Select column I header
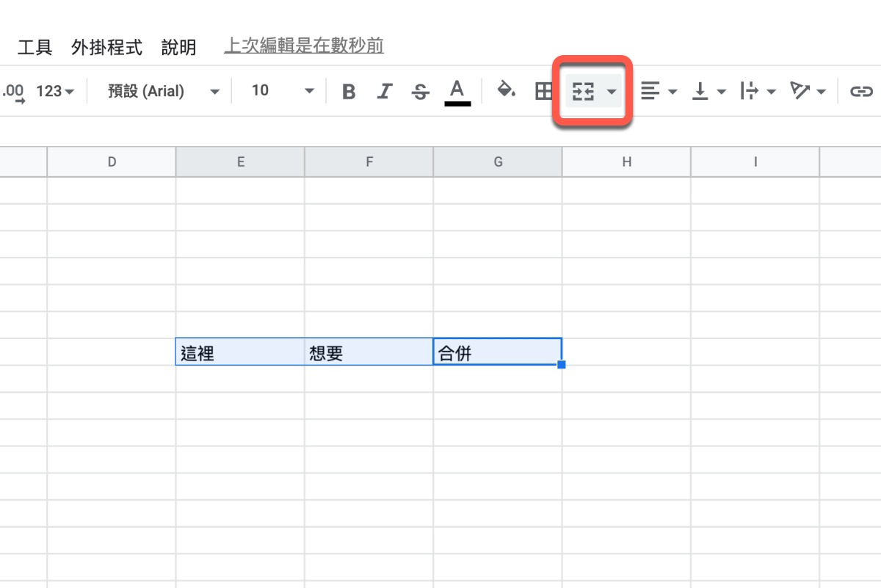Screen dimensions: 881x588 (755, 162)
